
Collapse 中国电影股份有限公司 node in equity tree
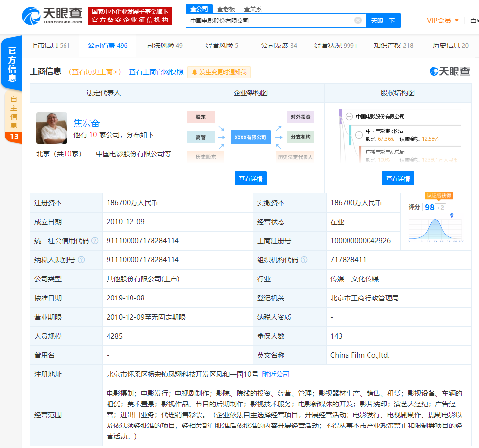pos(349,117)
